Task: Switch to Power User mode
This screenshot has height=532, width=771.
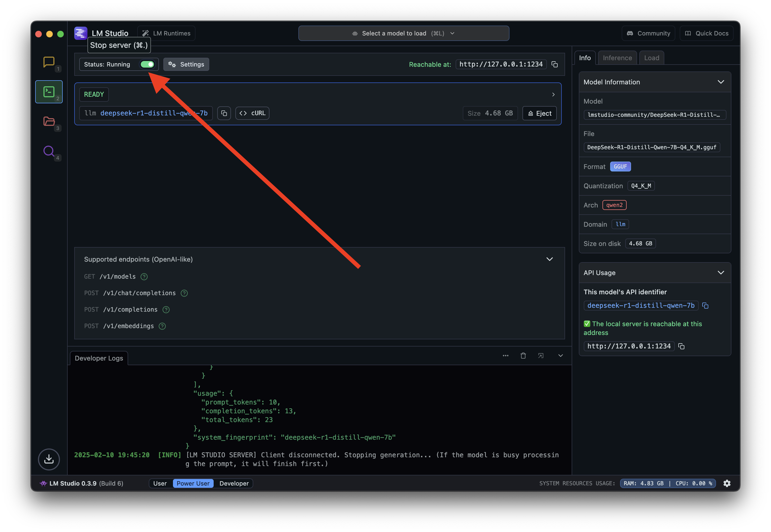Action: [193, 483]
